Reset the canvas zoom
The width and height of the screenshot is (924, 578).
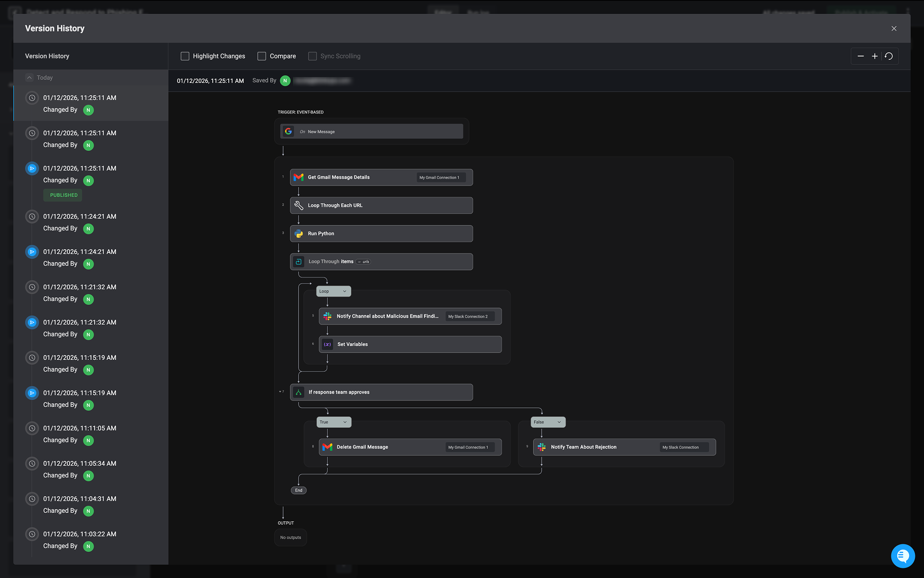889,56
